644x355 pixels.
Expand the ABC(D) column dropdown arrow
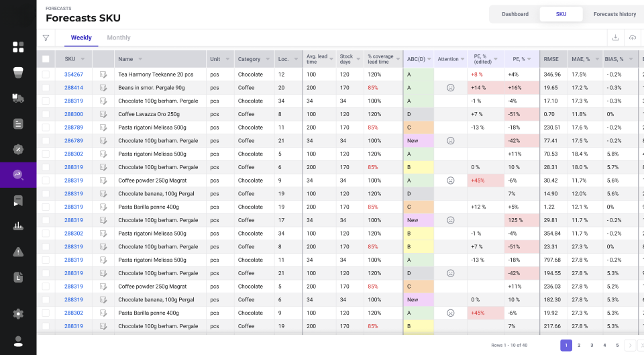point(429,59)
